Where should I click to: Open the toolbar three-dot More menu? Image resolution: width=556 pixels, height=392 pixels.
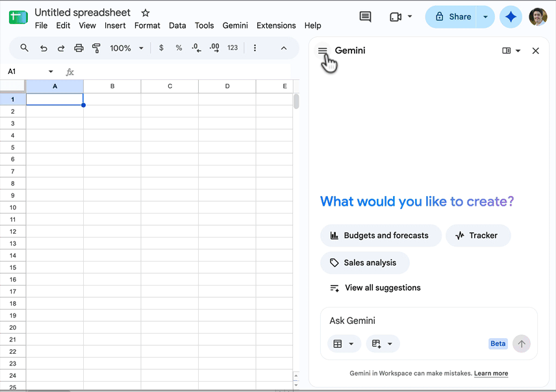[255, 48]
